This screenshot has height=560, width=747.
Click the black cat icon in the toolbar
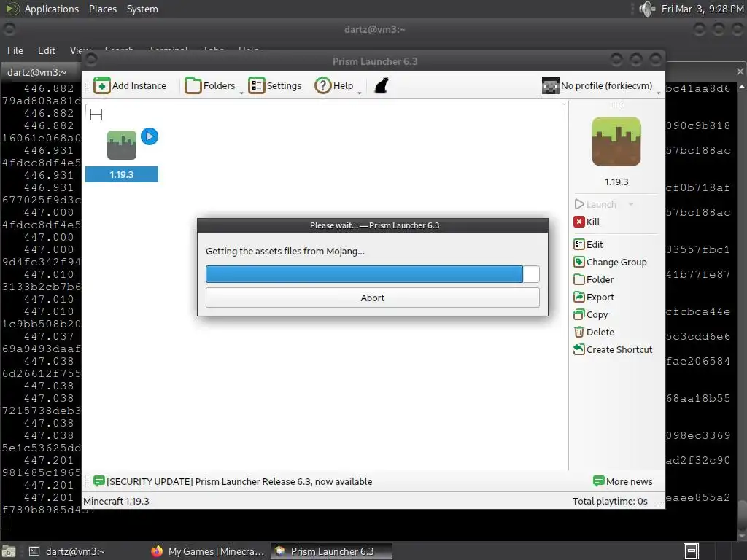click(x=382, y=86)
